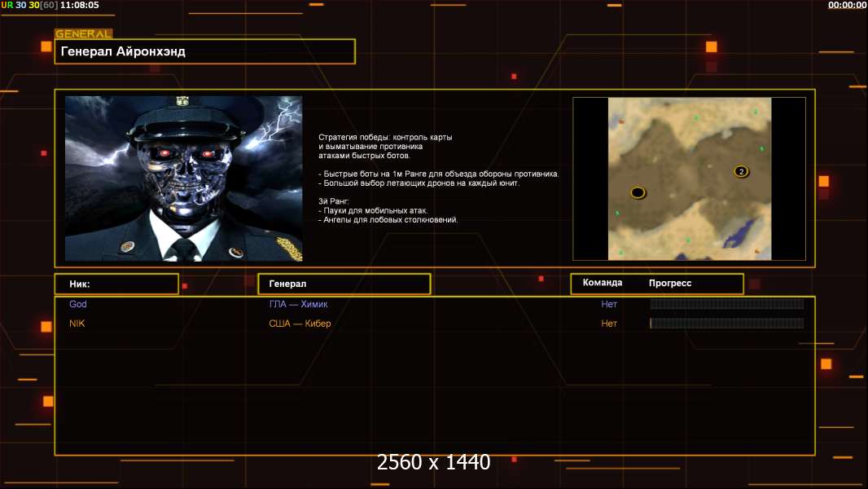This screenshot has width=868, height=489.
Task: Click the badge on the general's cap
Action: coord(183,102)
